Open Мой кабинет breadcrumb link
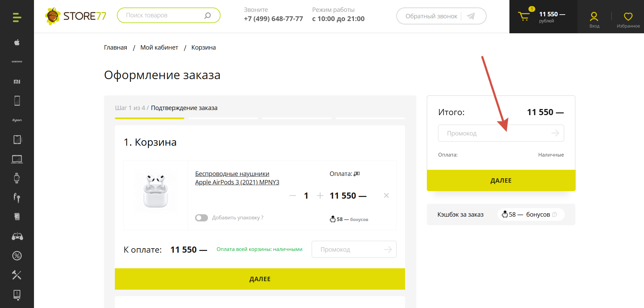 (159, 48)
